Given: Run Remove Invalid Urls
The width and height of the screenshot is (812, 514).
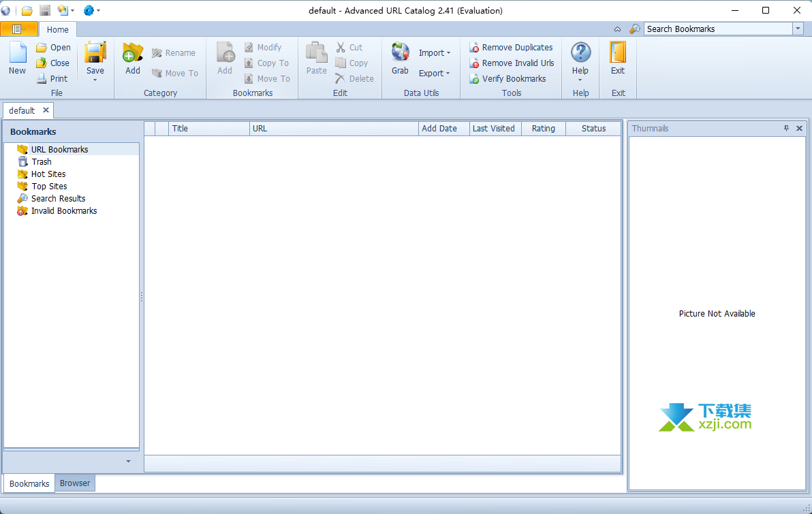Looking at the screenshot, I should point(512,63).
